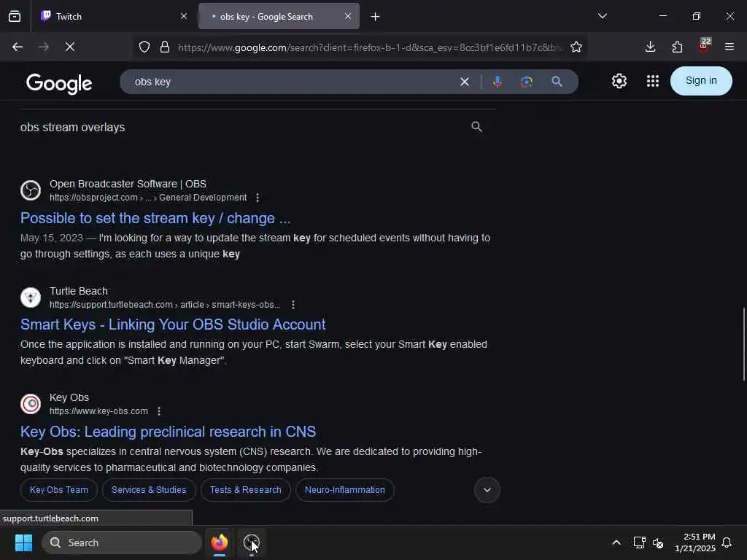The height and width of the screenshot is (560, 747).
Task: Open the ad blocker extension with badge 22
Action: pyautogui.click(x=704, y=46)
